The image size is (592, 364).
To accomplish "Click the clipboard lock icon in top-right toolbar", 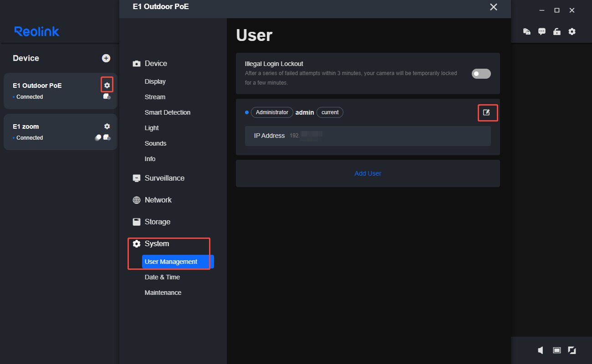I will tap(526, 31).
